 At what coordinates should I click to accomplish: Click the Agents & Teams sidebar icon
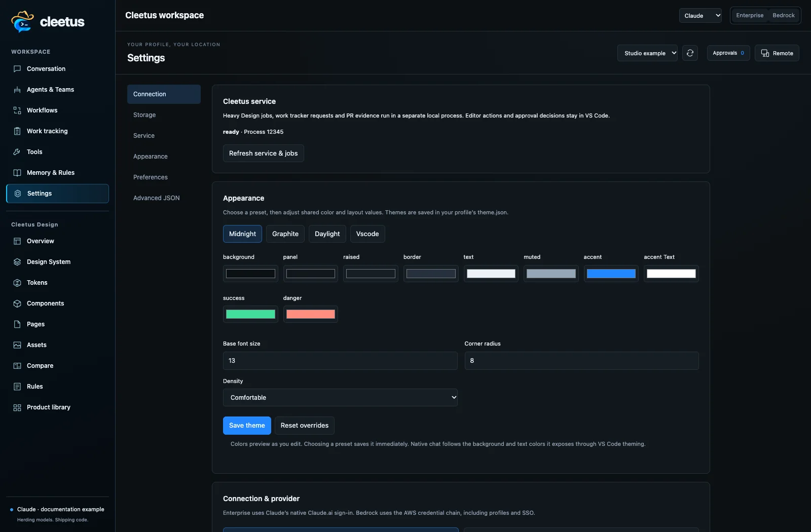pos(17,90)
